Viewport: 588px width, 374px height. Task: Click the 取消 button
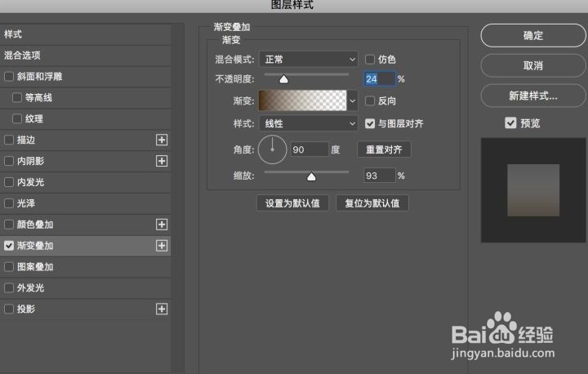pyautogui.click(x=532, y=65)
